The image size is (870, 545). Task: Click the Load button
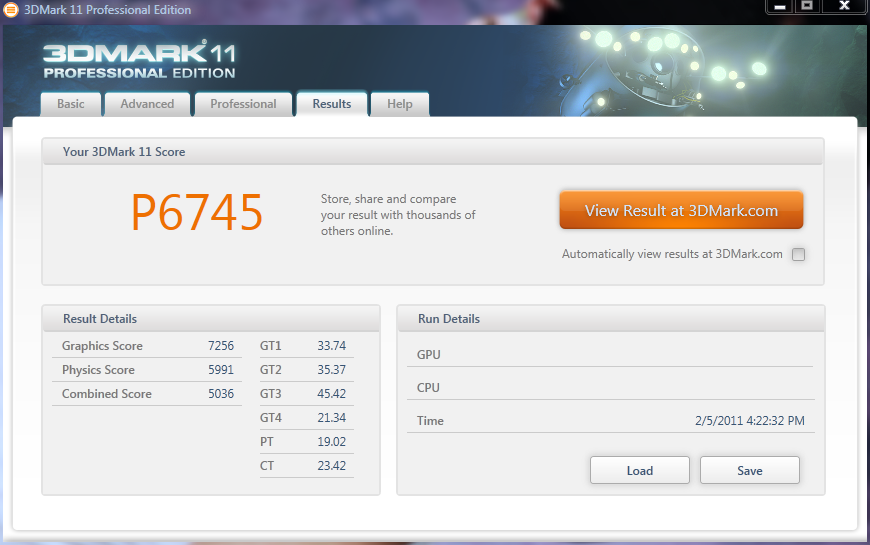pos(640,471)
